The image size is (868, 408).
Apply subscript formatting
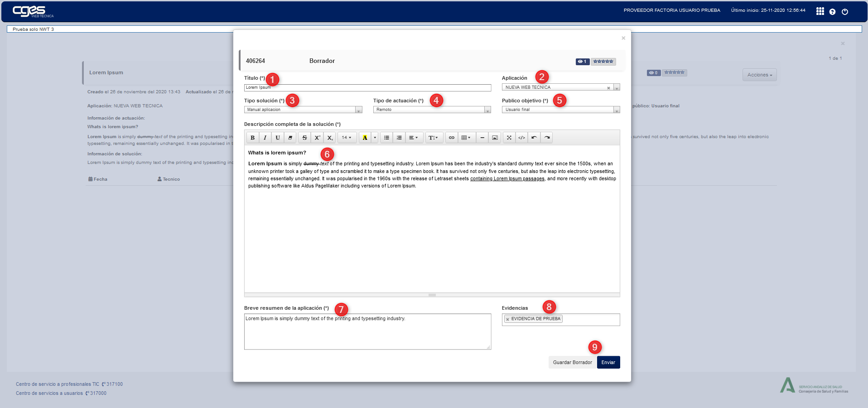click(x=330, y=138)
